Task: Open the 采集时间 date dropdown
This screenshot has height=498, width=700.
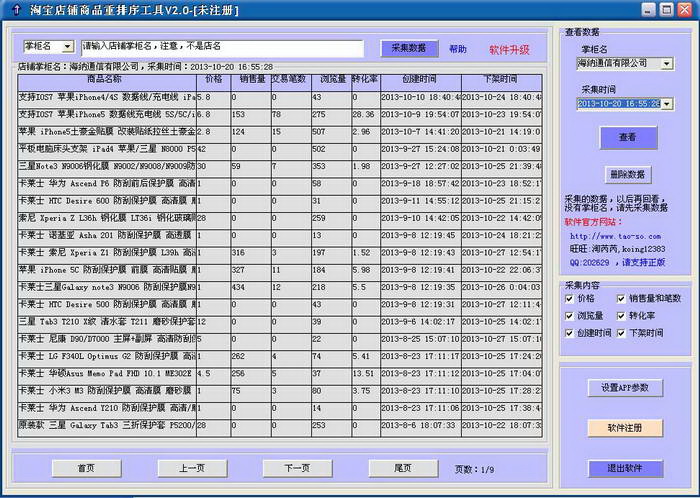Action: point(667,104)
